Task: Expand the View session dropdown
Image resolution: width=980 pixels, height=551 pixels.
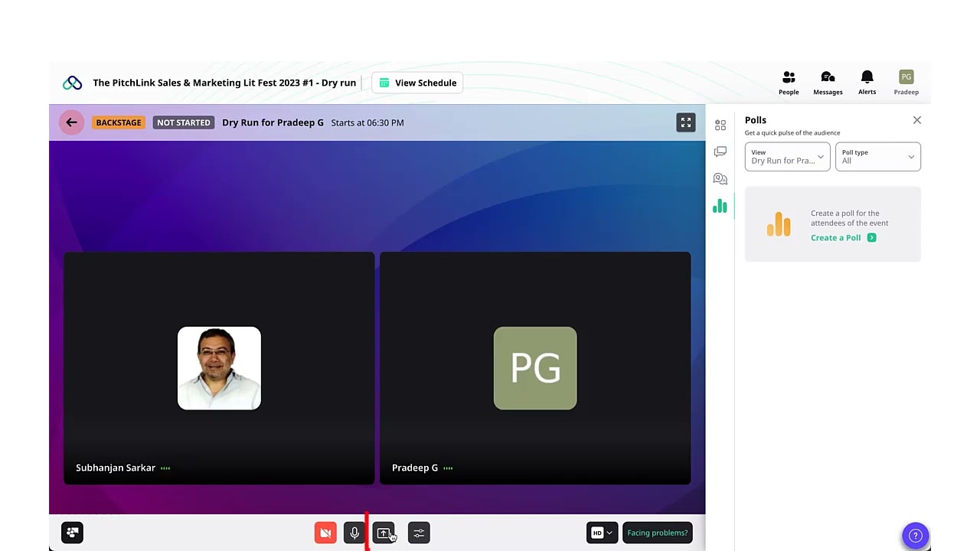Action: 787,157
